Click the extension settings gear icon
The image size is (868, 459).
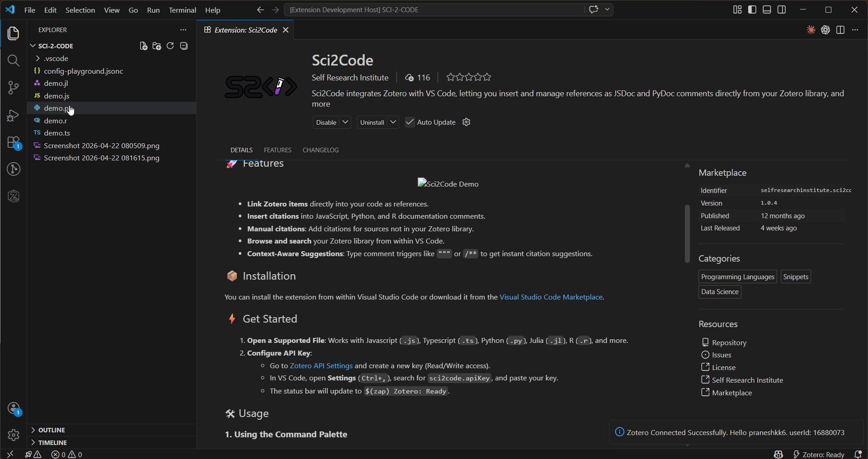[467, 122]
